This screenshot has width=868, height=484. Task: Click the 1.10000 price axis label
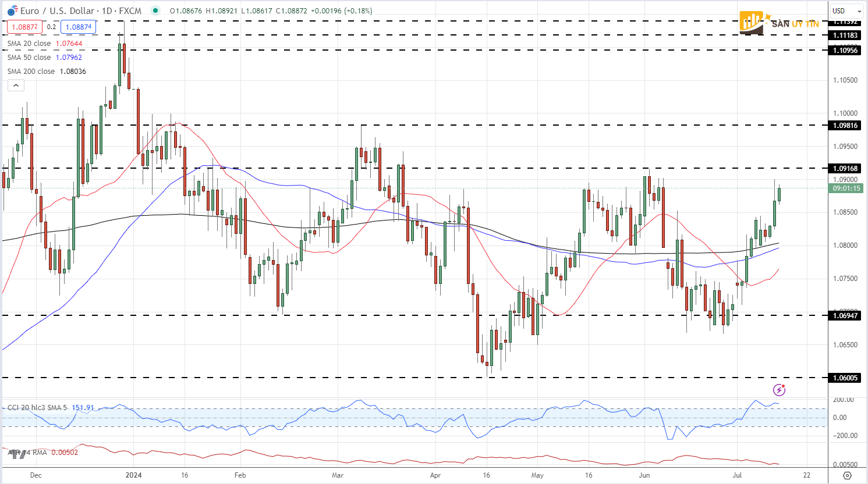tap(845, 113)
